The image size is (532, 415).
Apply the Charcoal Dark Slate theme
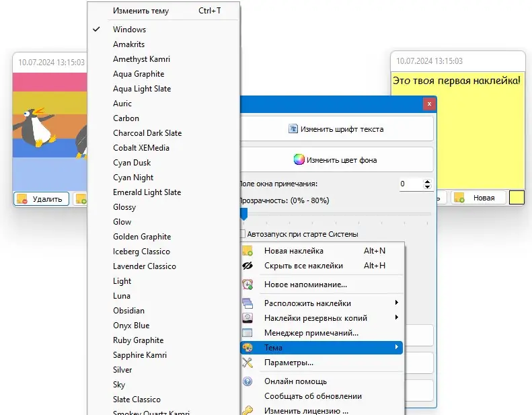[163, 133]
